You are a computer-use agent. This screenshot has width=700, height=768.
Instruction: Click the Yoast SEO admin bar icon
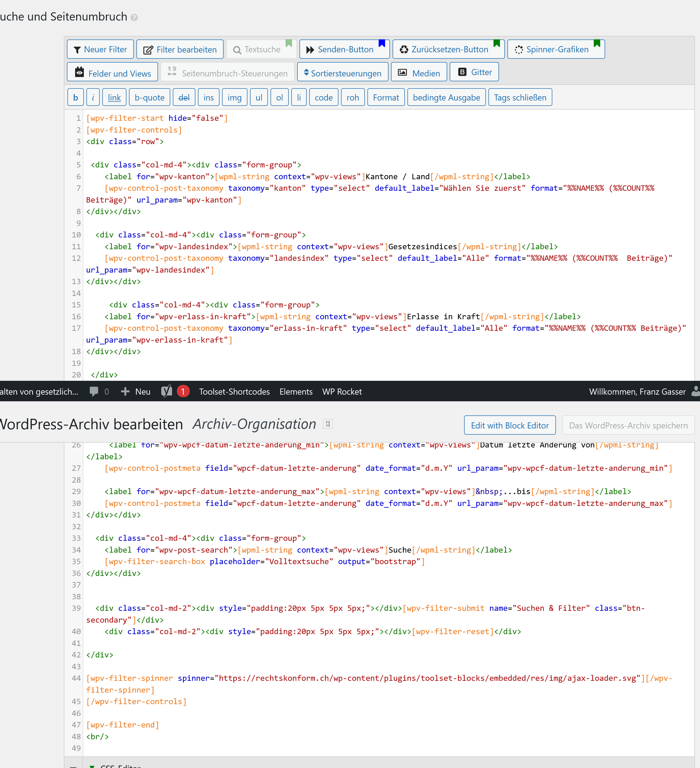166,391
